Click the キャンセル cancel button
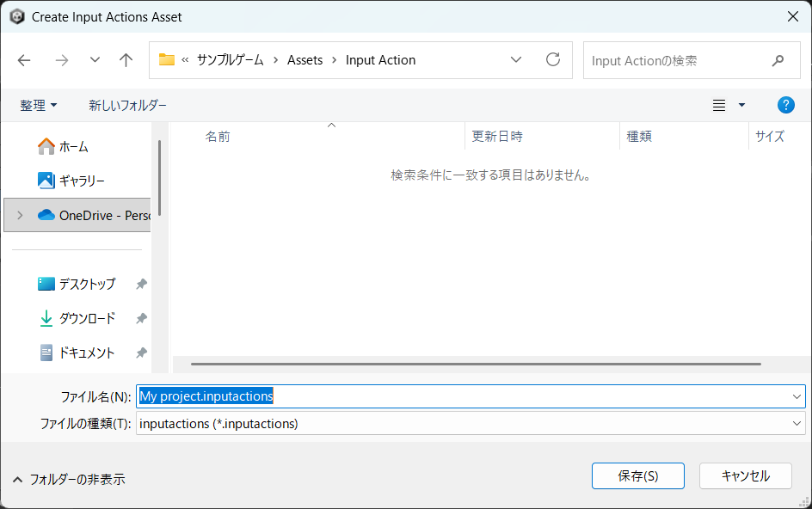The image size is (812, 509). pyautogui.click(x=745, y=475)
